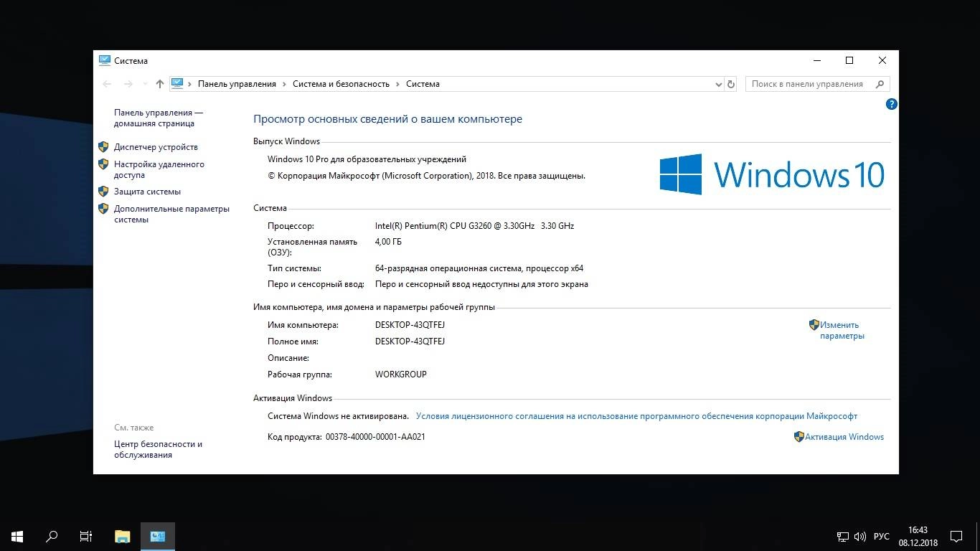Open 'Защита системы' link

147,192
